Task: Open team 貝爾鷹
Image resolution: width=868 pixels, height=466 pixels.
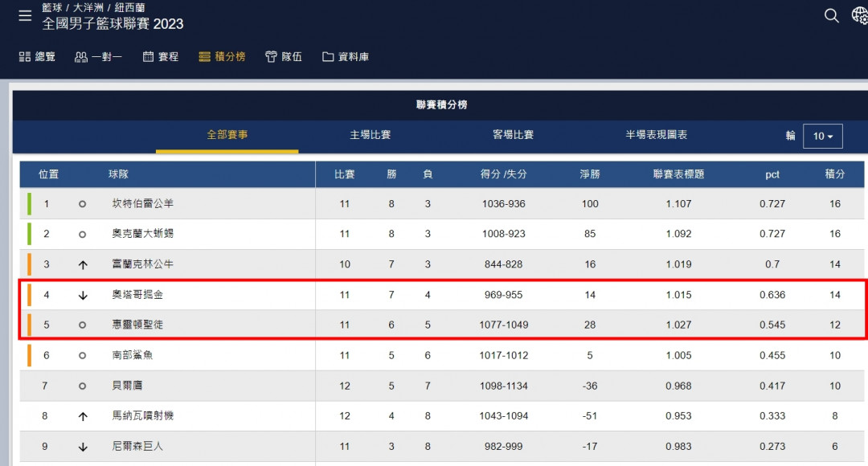Action: pos(127,385)
